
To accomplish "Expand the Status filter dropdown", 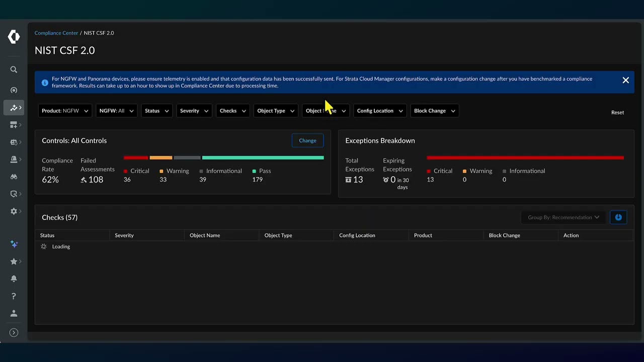I will [157, 111].
